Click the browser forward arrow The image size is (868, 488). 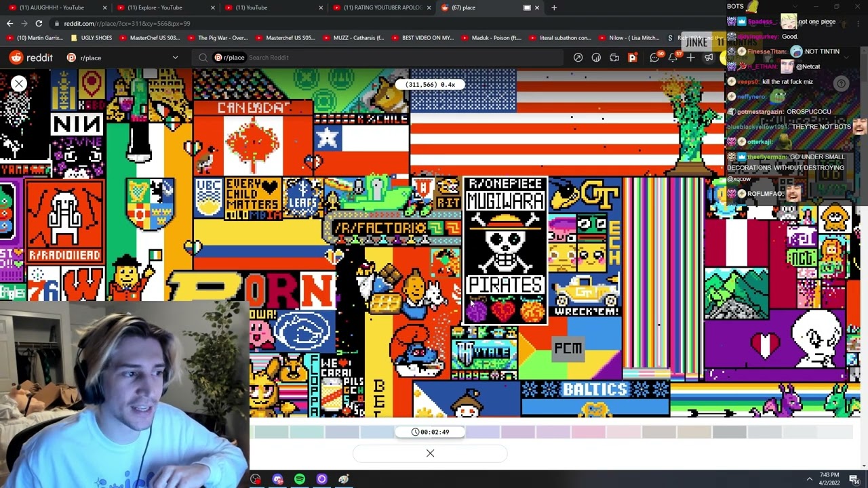(x=24, y=23)
